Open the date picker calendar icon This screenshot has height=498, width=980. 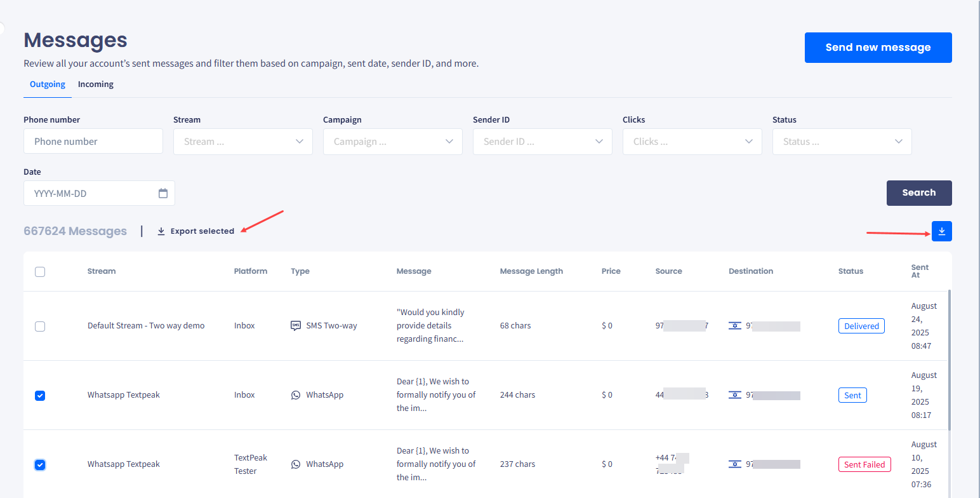tap(164, 193)
